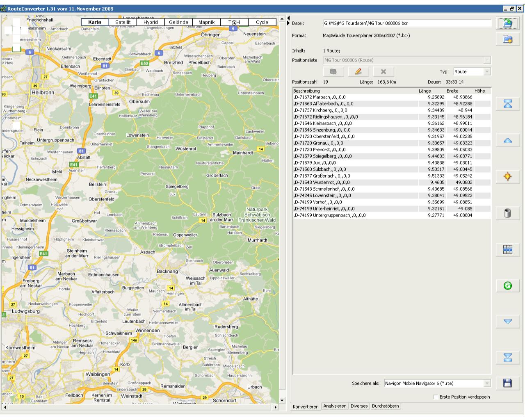Expand the Positionsliste dropdown

(x=487, y=60)
